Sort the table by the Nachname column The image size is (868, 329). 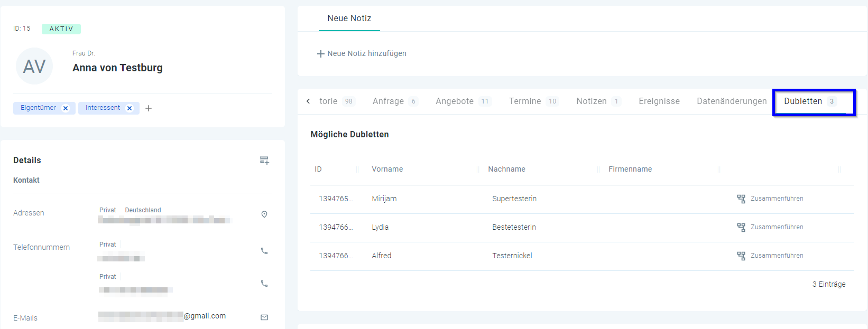coord(506,170)
